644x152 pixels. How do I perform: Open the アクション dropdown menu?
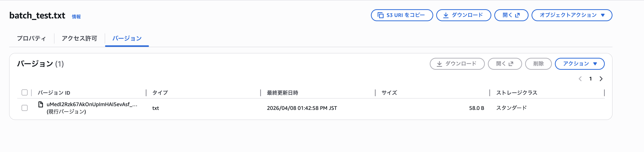click(x=579, y=64)
